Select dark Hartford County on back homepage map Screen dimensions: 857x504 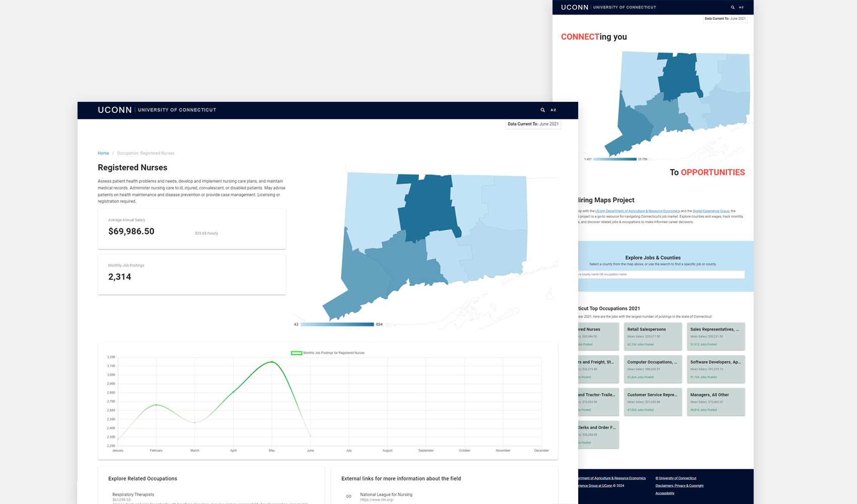(679, 76)
